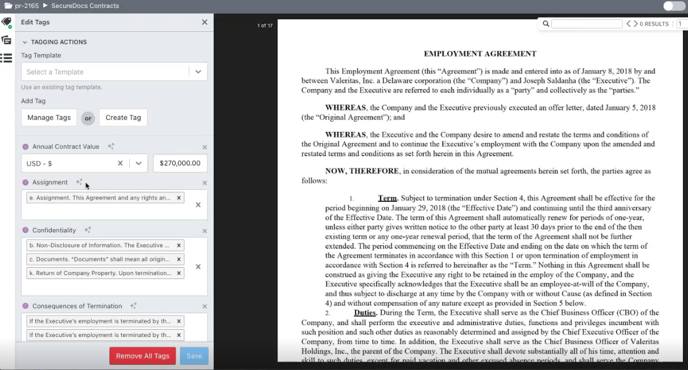688x370 pixels.
Task: Go to next search result arrow
Action: point(635,24)
